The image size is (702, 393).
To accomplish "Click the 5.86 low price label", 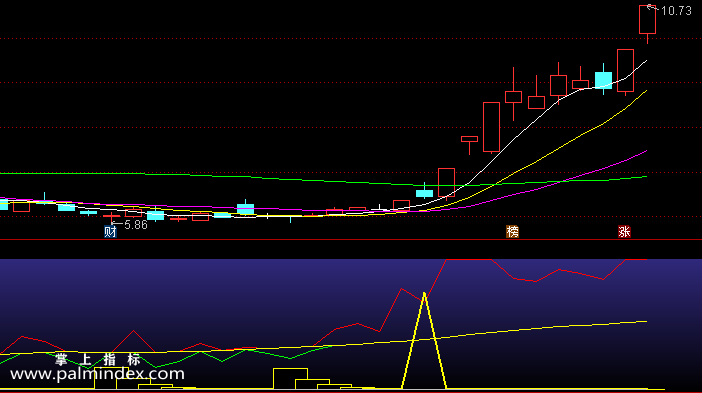I will pos(136,225).
